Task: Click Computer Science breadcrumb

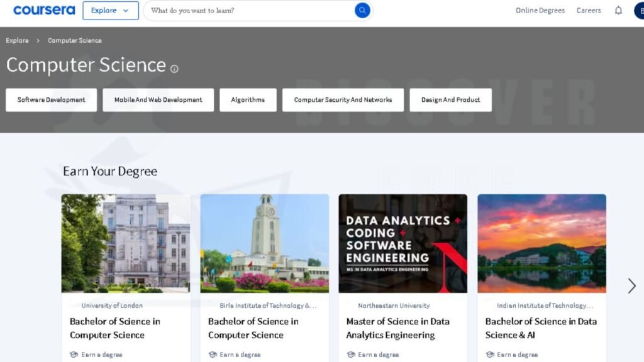Action: click(x=75, y=40)
